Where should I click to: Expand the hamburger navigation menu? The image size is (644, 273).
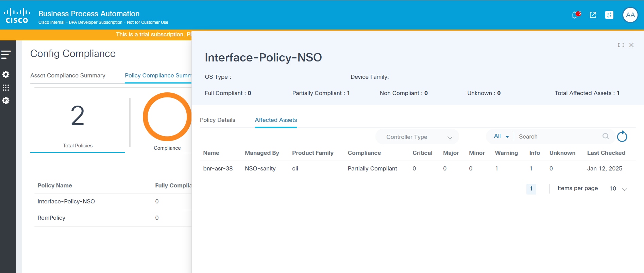click(6, 55)
